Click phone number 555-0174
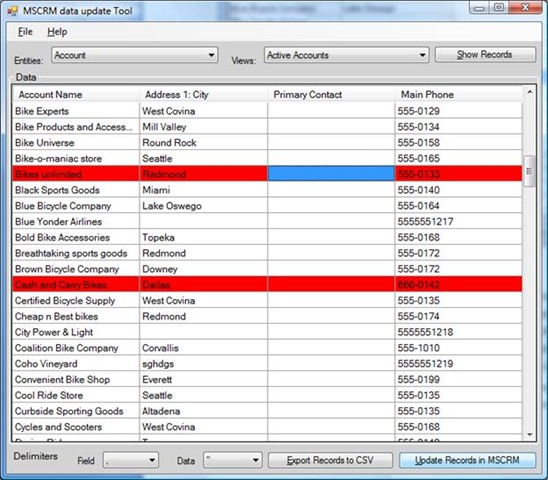 click(x=459, y=316)
